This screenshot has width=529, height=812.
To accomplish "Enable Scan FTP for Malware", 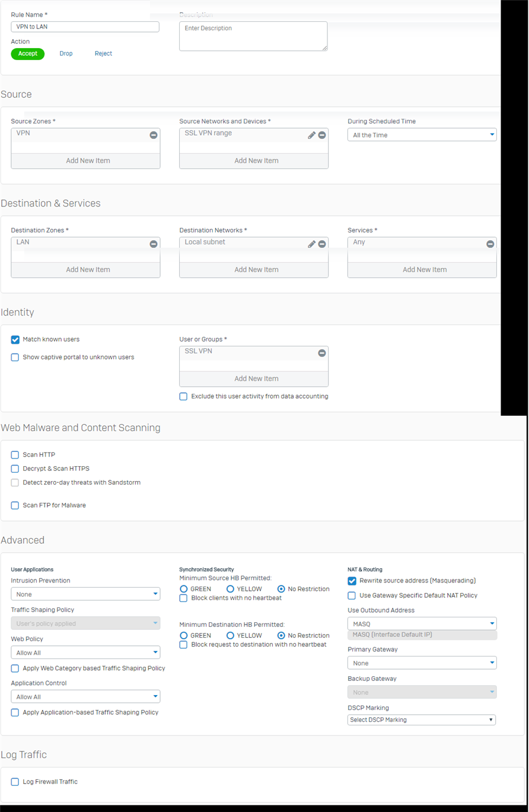I will [x=15, y=505].
